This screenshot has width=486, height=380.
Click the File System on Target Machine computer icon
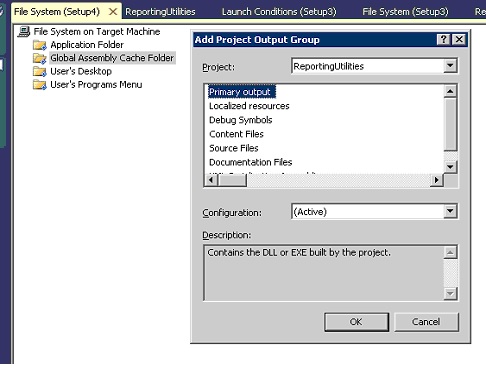[x=24, y=32]
